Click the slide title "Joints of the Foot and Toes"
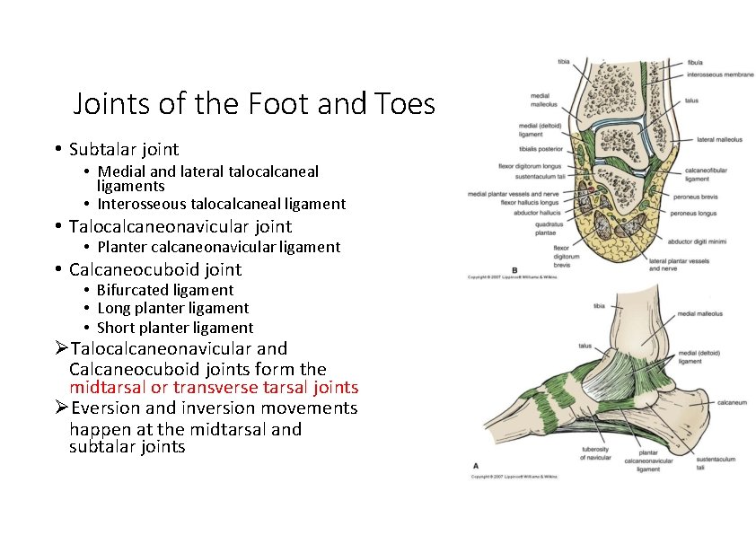Screen dimensions: 756x535 253,104
